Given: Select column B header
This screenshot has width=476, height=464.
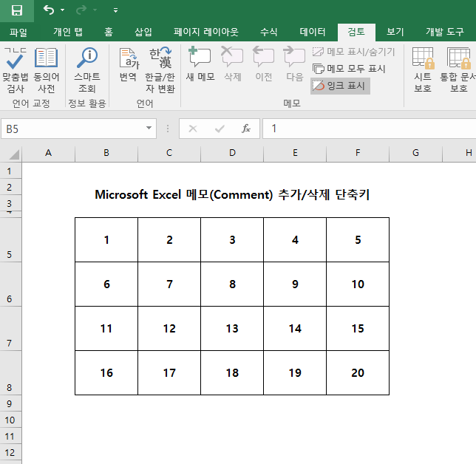Looking at the screenshot, I should pos(106,153).
